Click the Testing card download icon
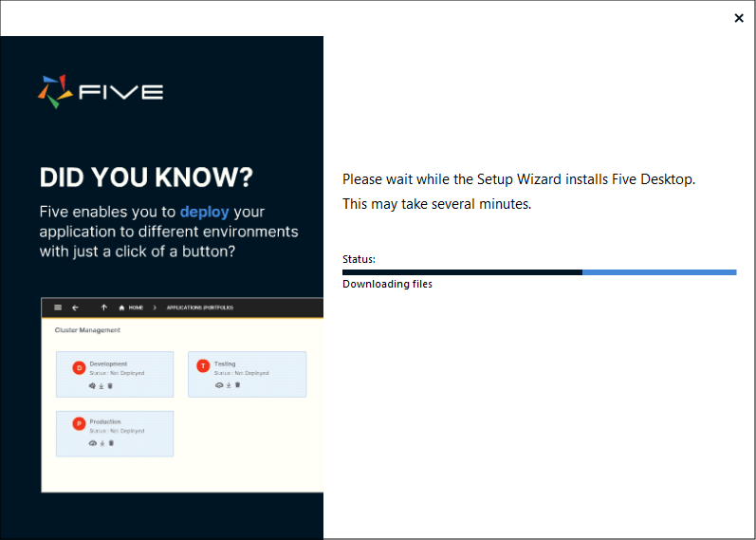The height and width of the screenshot is (540, 756). tap(229, 385)
